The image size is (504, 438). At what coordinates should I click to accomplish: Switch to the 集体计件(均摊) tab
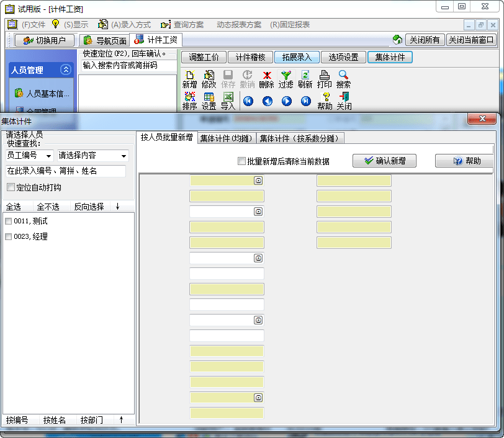coord(227,138)
